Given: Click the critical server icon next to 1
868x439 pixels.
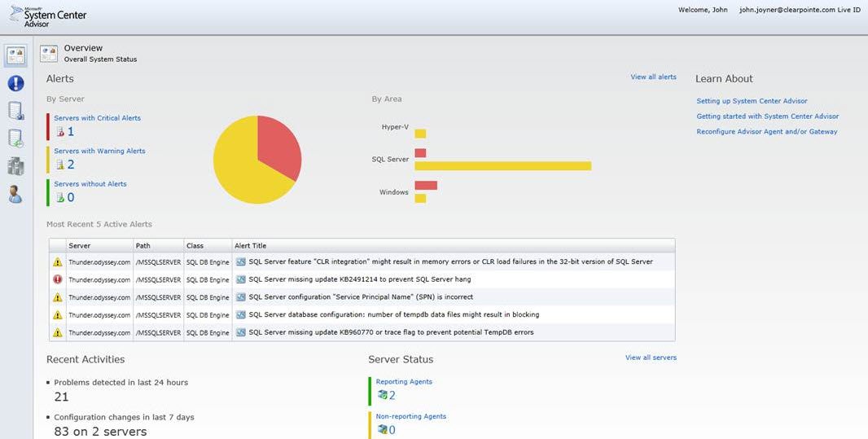Looking at the screenshot, I should pos(60,132).
